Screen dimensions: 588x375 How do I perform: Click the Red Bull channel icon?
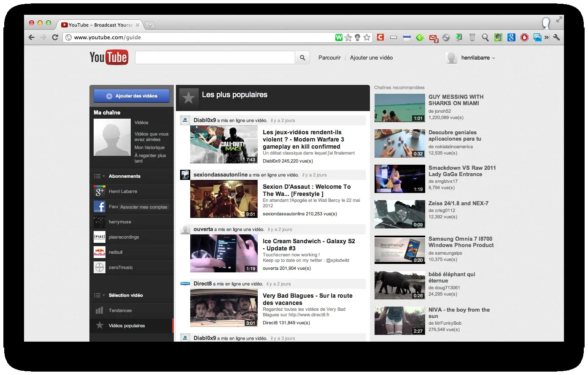[x=100, y=252]
